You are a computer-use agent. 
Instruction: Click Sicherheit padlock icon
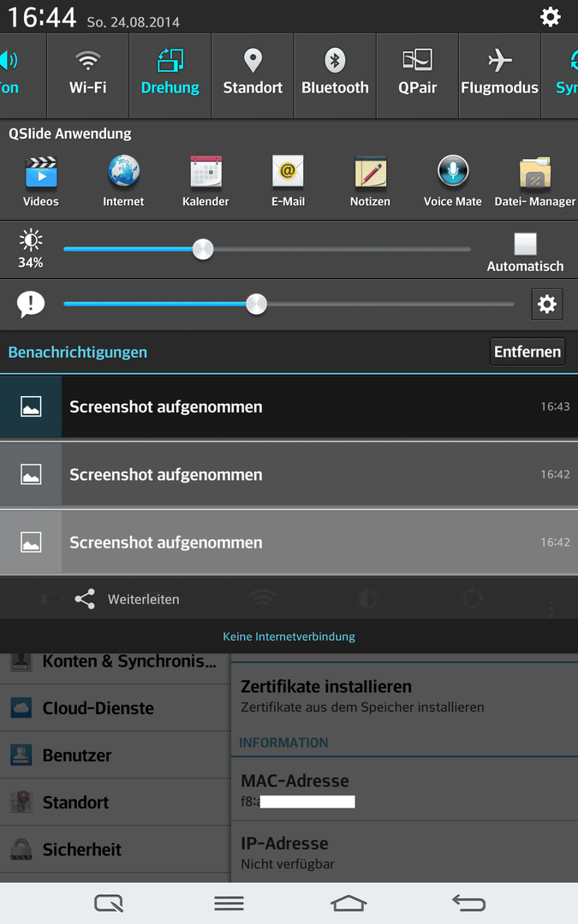pyautogui.click(x=21, y=850)
